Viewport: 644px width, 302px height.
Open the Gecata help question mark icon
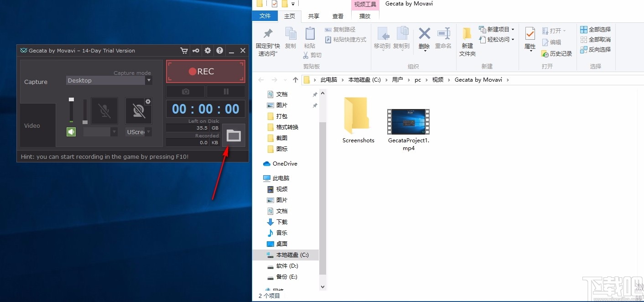click(x=220, y=51)
